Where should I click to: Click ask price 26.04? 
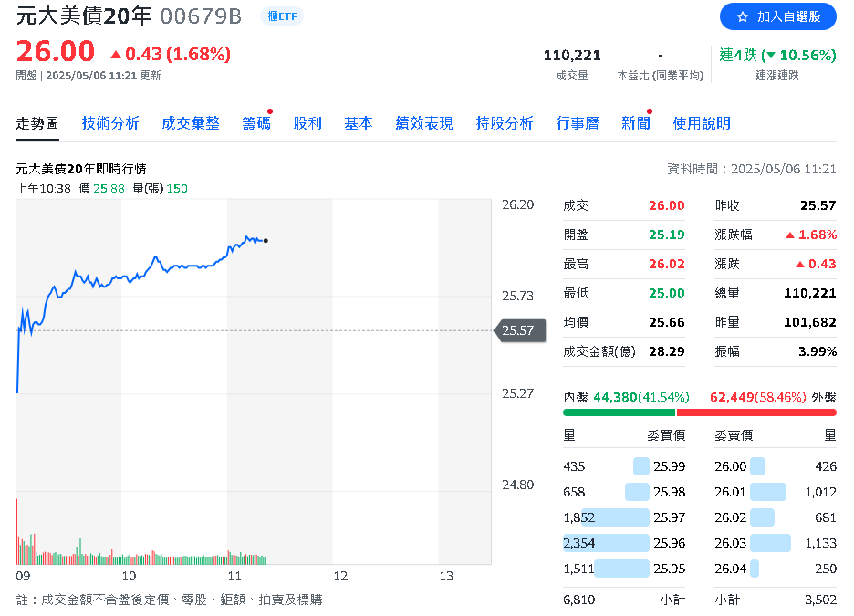pyautogui.click(x=730, y=569)
